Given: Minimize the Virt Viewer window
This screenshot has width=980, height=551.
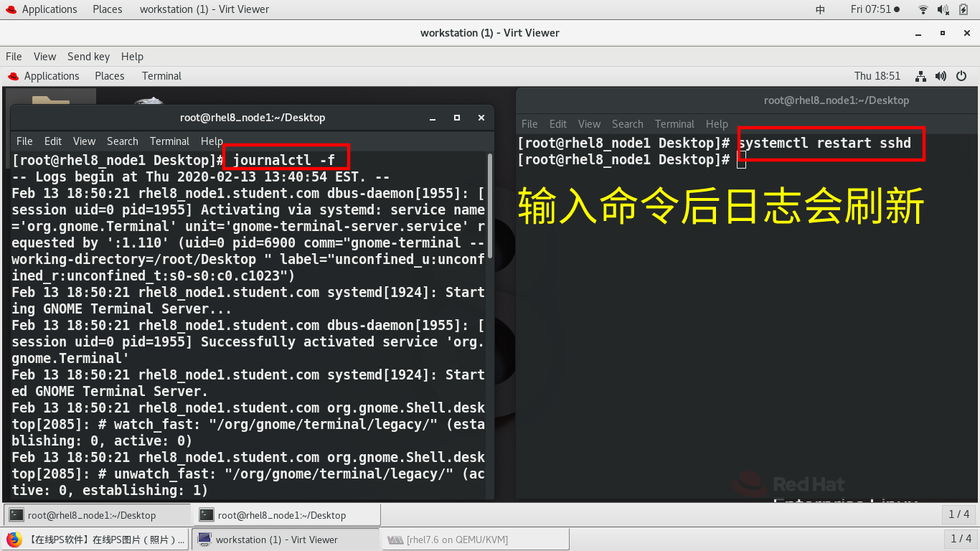Looking at the screenshot, I should (918, 33).
